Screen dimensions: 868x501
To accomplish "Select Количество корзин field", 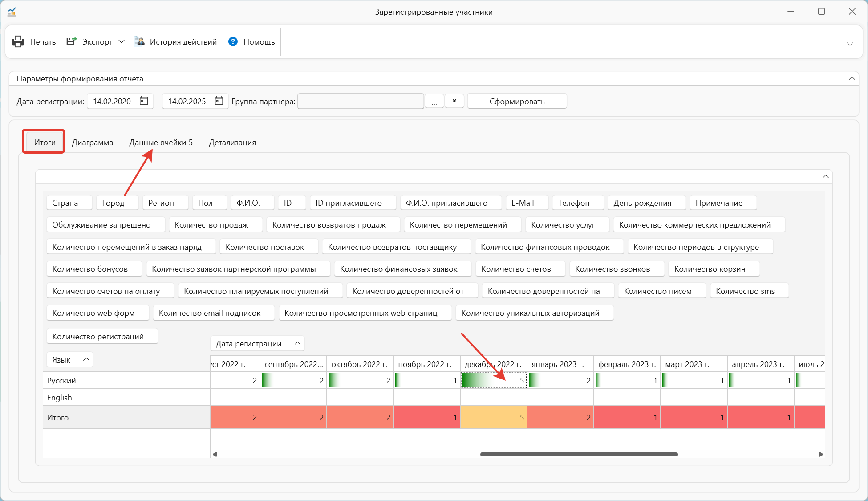I will pyautogui.click(x=714, y=269).
